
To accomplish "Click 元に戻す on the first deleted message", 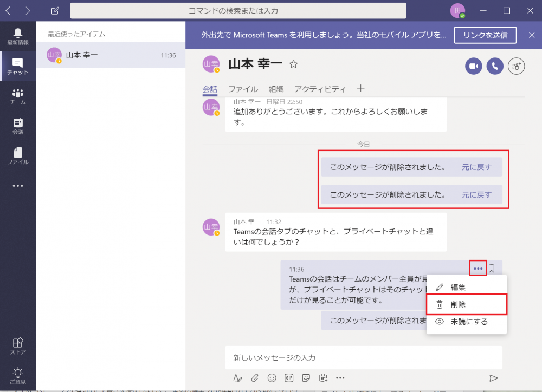I will (x=476, y=167).
